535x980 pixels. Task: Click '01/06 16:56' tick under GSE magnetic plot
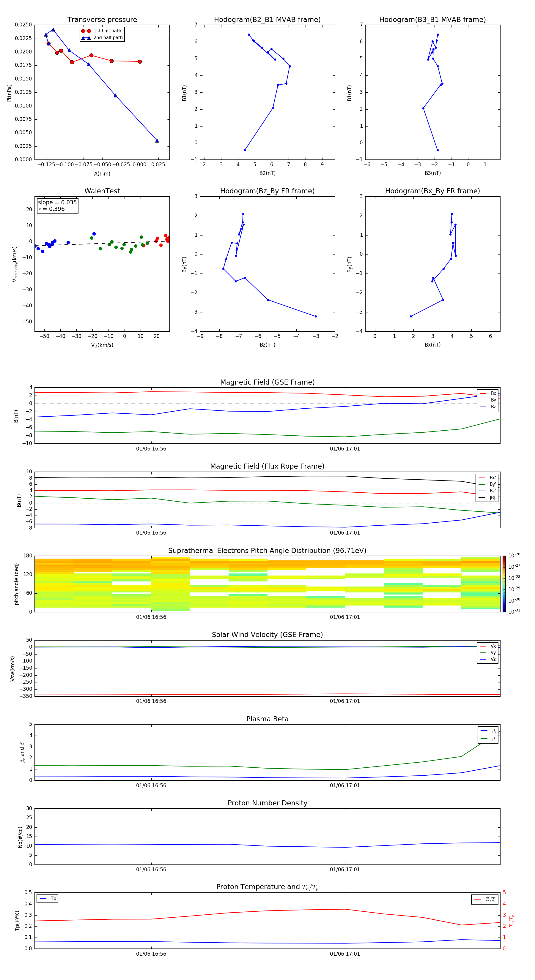[151, 449]
